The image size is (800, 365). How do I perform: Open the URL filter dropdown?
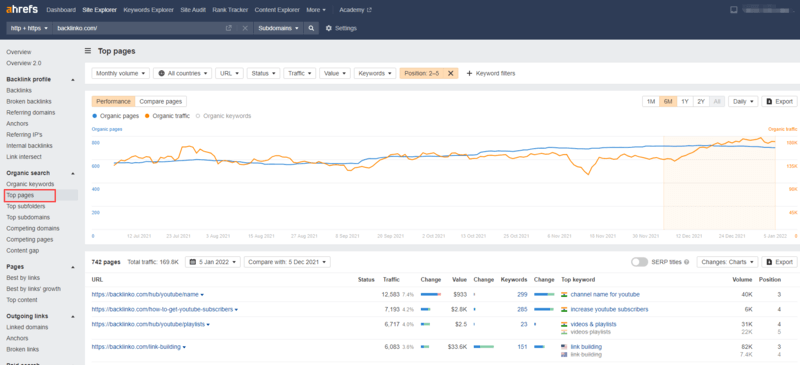coord(230,74)
